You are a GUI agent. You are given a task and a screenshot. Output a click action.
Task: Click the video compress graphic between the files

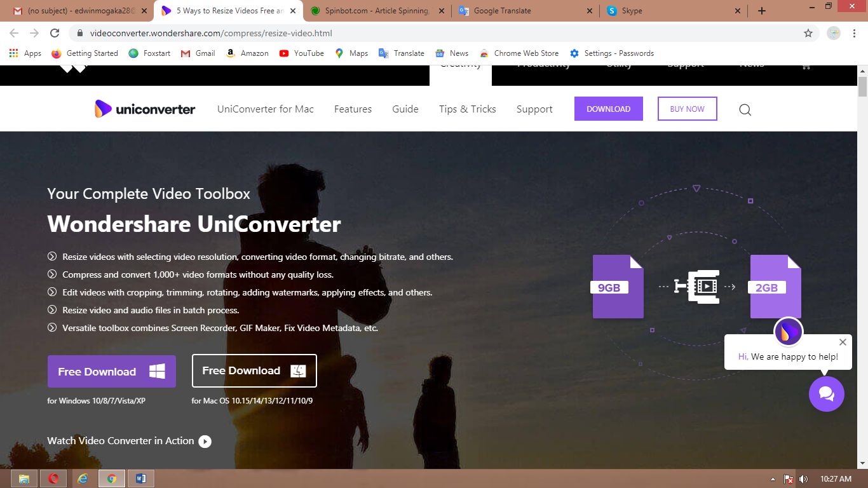(x=697, y=287)
